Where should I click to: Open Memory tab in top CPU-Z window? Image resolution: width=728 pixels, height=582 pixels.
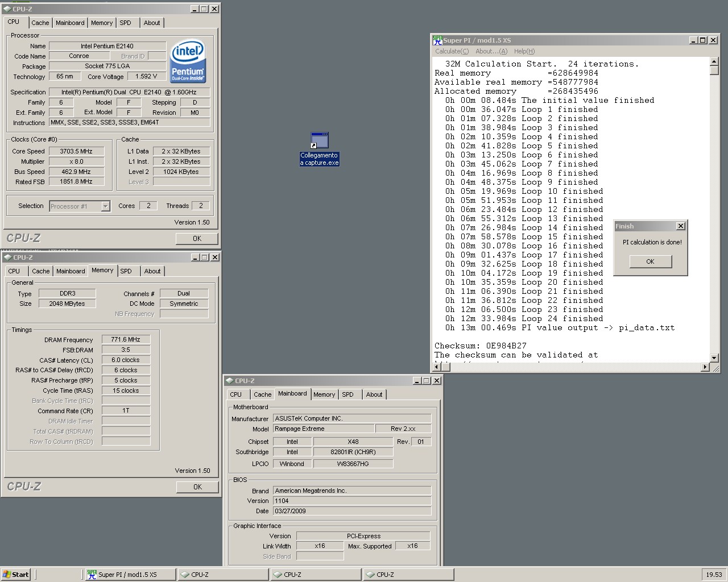coord(102,23)
